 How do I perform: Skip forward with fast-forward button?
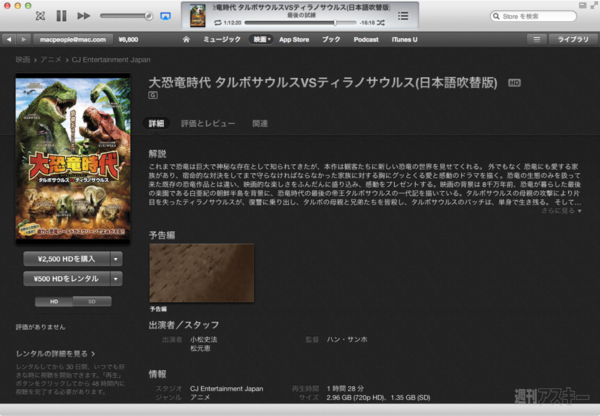tap(83, 16)
